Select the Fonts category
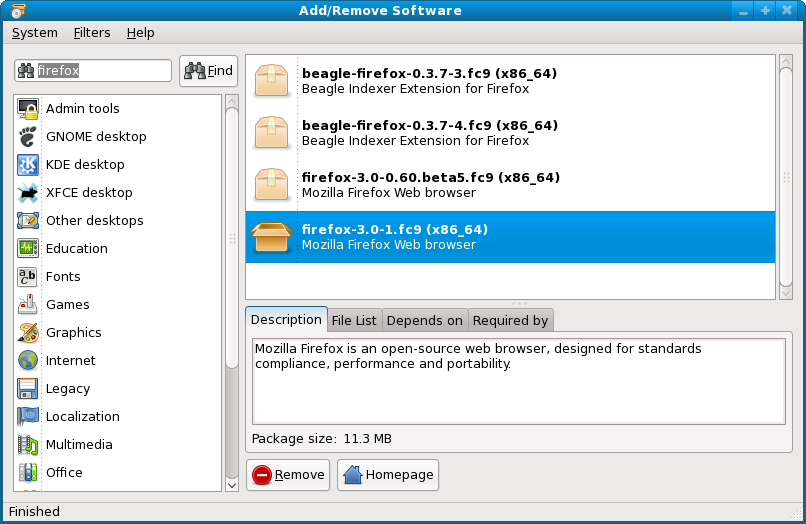 pyautogui.click(x=118, y=277)
